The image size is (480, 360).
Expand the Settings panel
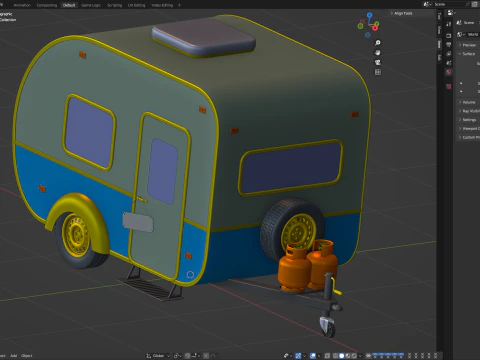(x=468, y=120)
